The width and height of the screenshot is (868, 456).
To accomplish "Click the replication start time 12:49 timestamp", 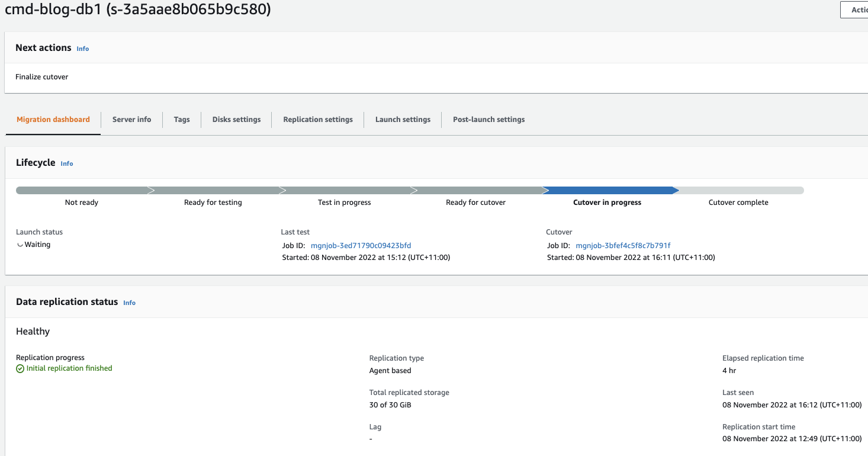I will [x=792, y=439].
